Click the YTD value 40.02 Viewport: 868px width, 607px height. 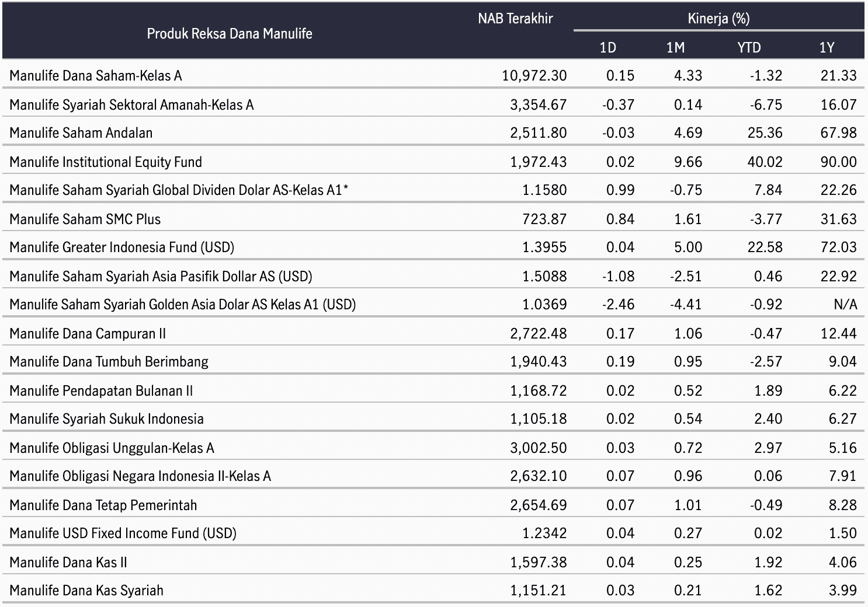pyautogui.click(x=765, y=162)
